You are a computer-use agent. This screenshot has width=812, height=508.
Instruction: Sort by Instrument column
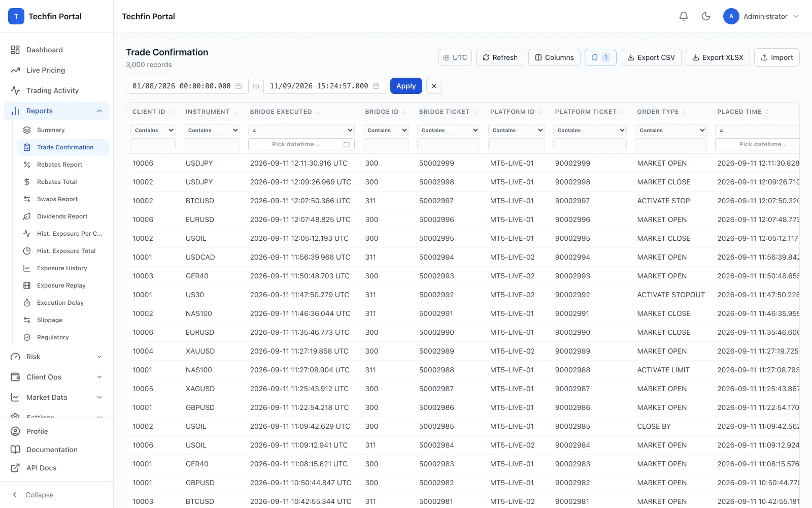211,112
